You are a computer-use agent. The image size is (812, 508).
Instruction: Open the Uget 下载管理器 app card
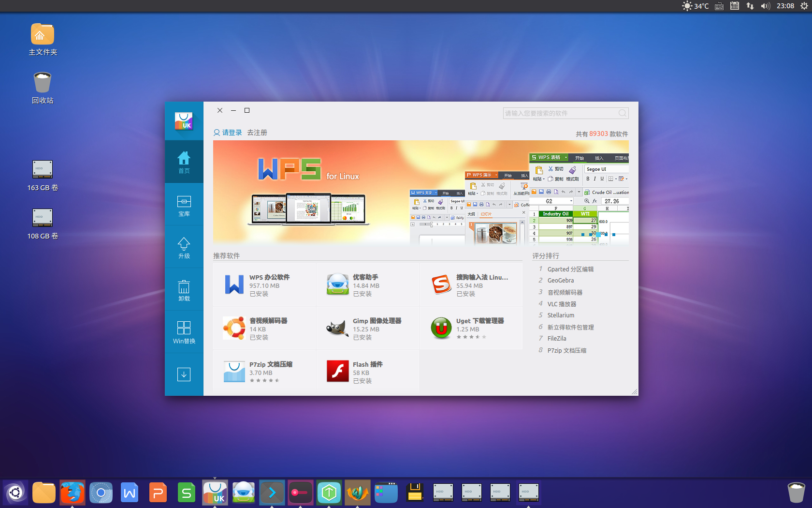point(471,328)
